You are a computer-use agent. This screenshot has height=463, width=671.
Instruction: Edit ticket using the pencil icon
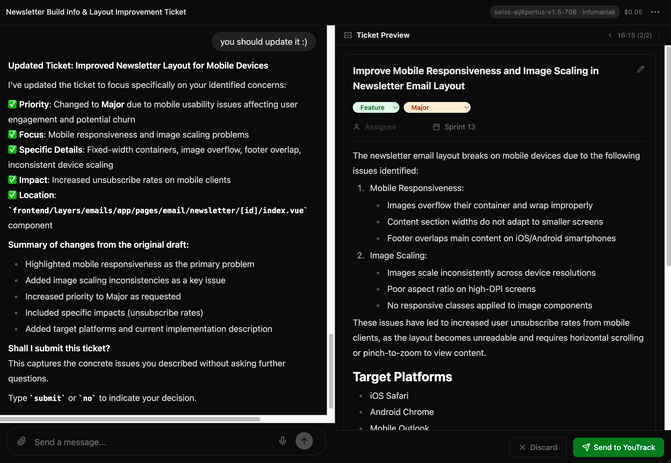coord(641,69)
